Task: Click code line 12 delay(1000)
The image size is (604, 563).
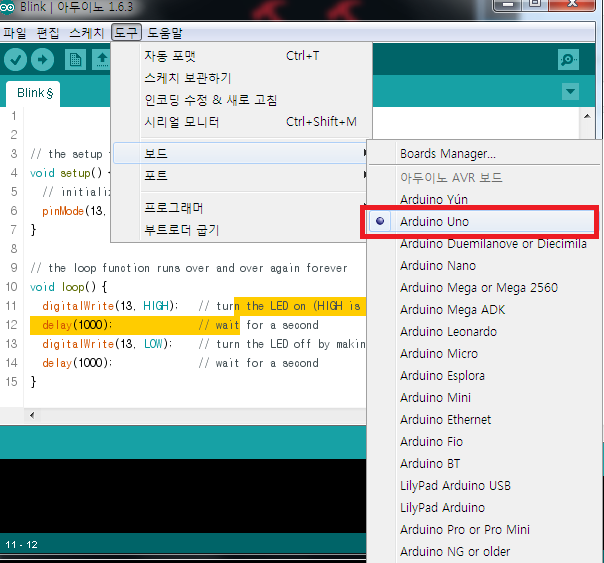Action: 77,325
